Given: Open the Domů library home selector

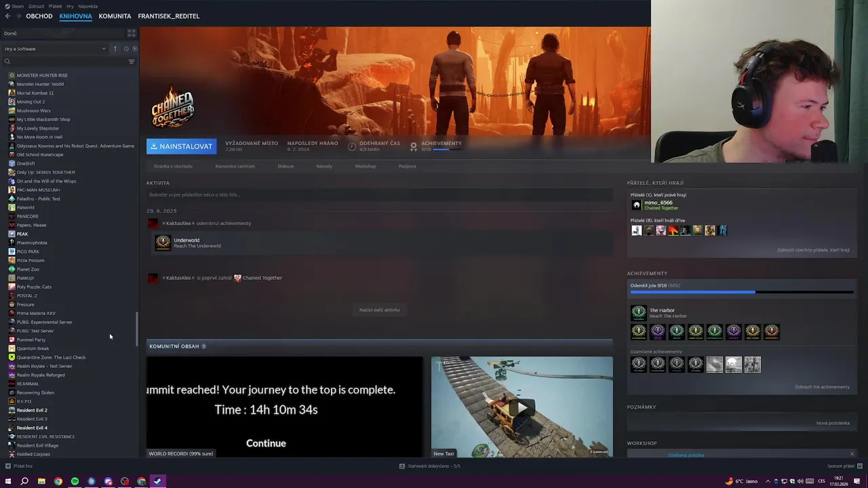Looking at the screenshot, I should tap(64, 33).
